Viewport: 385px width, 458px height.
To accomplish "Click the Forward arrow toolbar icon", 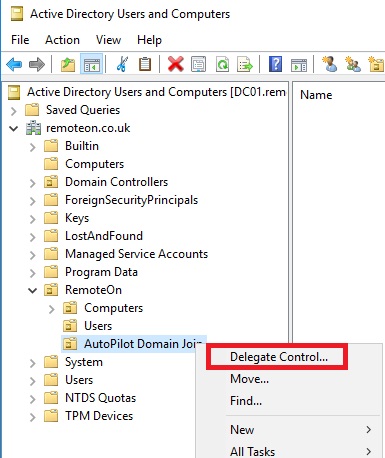I will click(37, 64).
